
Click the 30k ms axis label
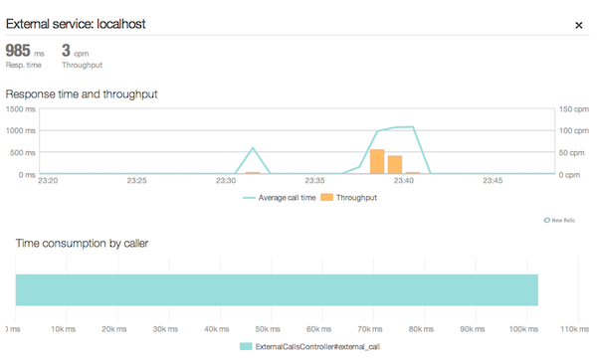[165, 329]
